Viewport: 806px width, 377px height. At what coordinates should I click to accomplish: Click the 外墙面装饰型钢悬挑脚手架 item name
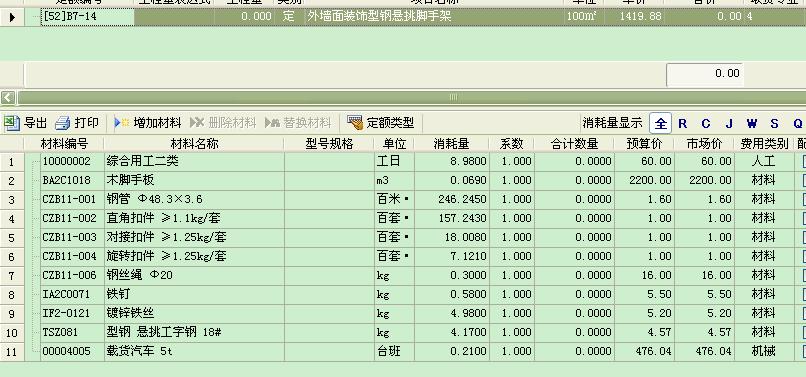click(x=379, y=16)
